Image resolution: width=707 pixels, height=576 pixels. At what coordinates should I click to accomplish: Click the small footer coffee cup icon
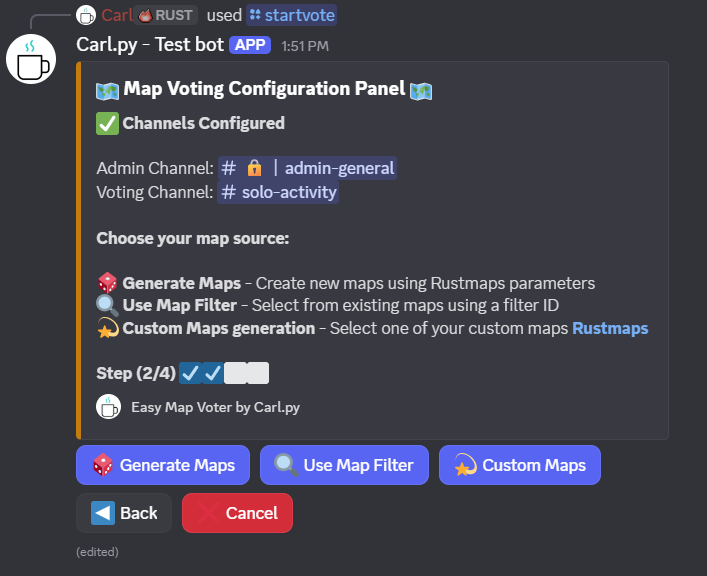108,407
